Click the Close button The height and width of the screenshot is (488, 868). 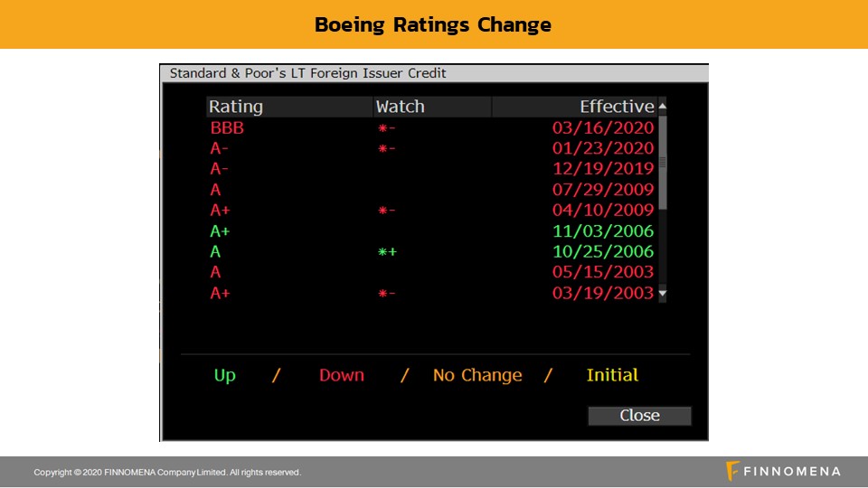(639, 416)
